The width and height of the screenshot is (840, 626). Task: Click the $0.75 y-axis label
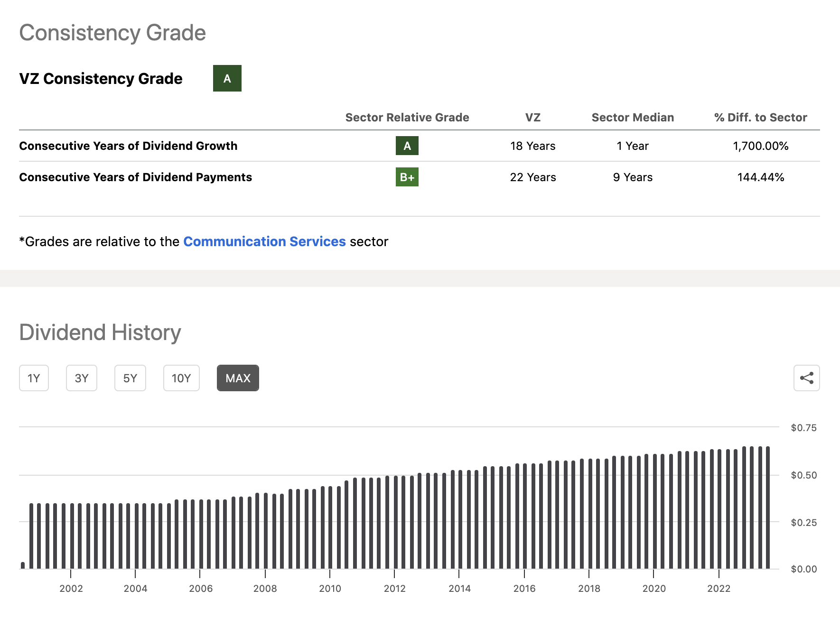click(803, 427)
